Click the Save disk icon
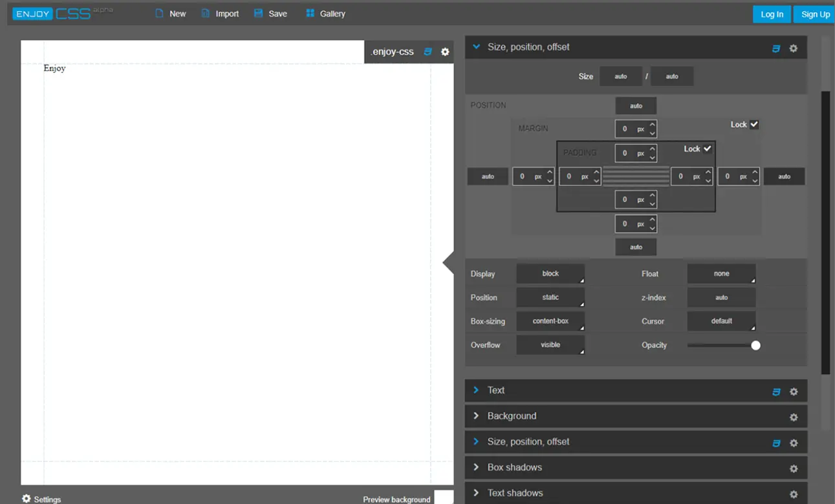 (259, 13)
